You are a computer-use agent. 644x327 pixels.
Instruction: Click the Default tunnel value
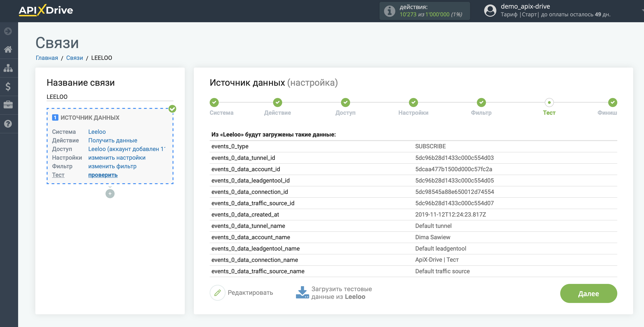point(433,226)
